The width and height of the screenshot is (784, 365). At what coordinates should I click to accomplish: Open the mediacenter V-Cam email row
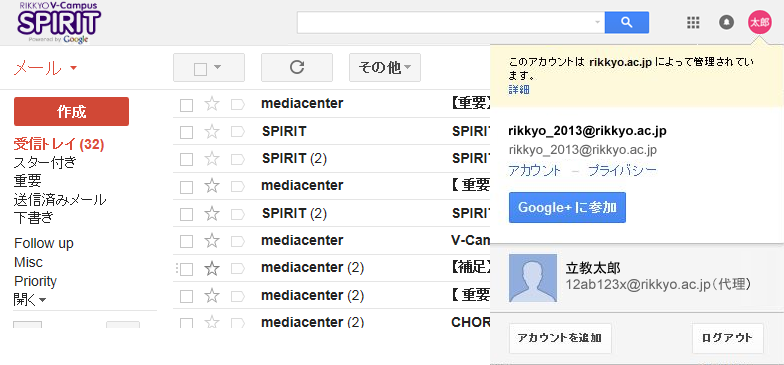click(332, 241)
